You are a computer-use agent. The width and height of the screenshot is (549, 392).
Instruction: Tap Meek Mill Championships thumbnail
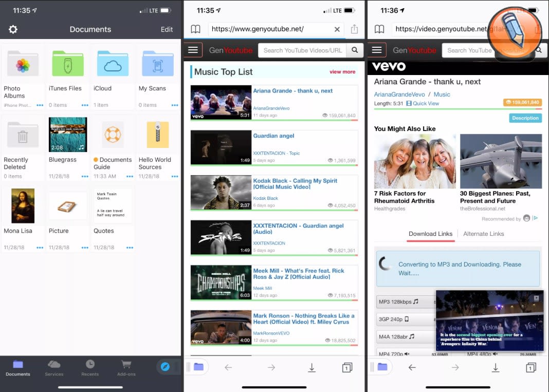pyautogui.click(x=221, y=282)
